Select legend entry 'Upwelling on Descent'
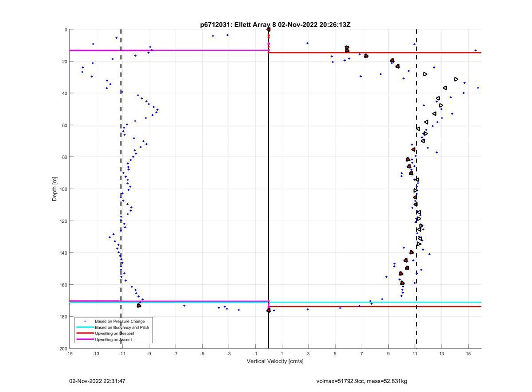The image size is (532, 392). tap(114, 334)
